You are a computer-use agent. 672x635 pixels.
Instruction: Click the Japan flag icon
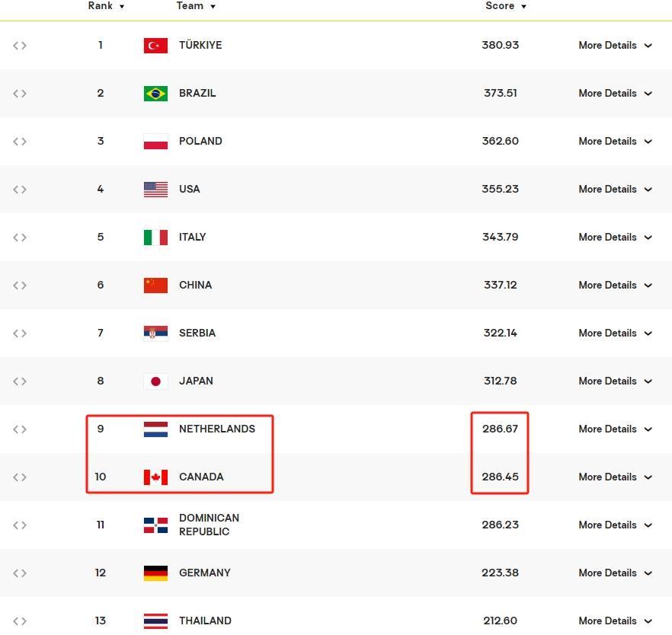pos(155,381)
